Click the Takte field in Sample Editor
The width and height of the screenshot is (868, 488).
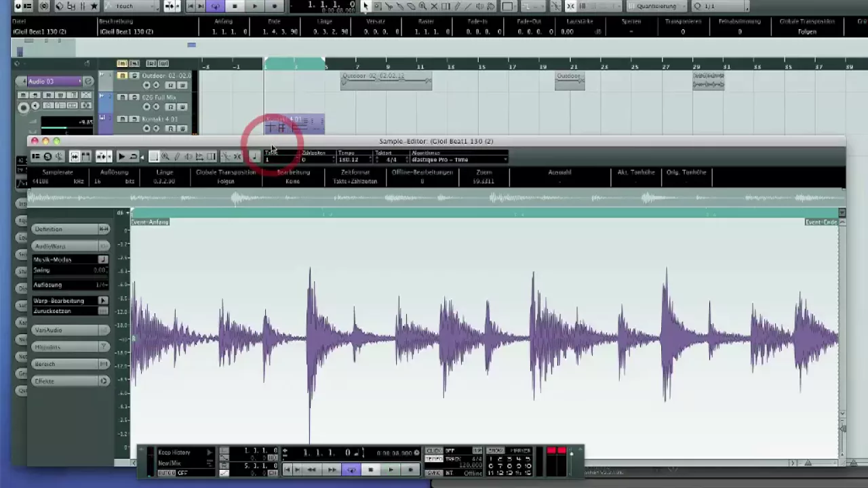280,159
